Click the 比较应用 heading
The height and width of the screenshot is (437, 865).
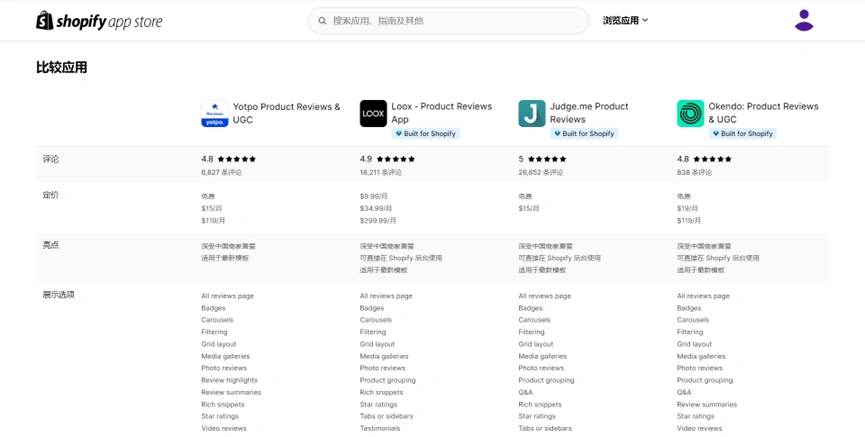[x=62, y=68]
